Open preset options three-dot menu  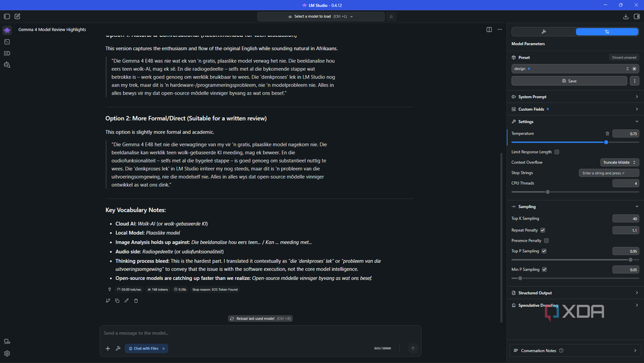pos(634,81)
